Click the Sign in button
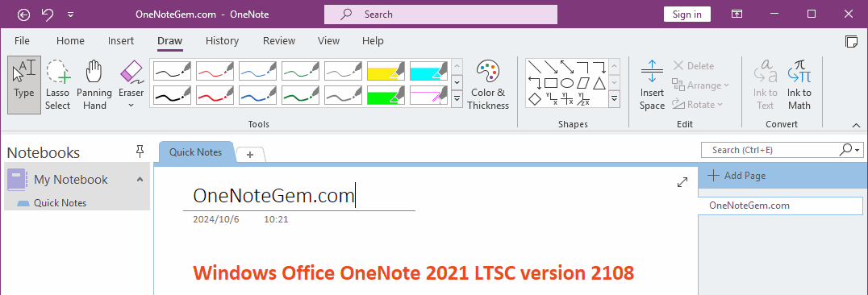 687,15
